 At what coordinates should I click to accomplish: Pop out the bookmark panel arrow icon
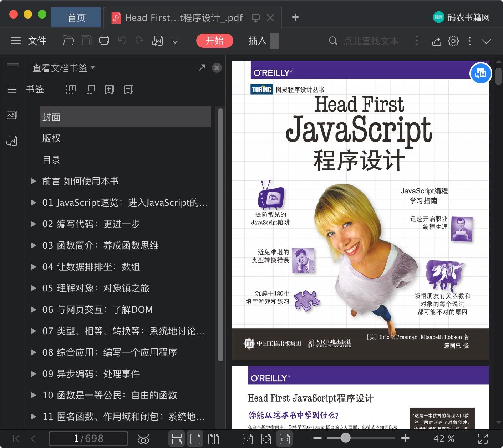pos(202,67)
